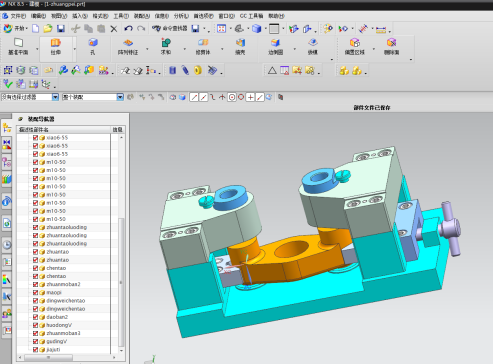Click the Start button in toolbar
This screenshot has height=364, width=493.
tap(15, 29)
